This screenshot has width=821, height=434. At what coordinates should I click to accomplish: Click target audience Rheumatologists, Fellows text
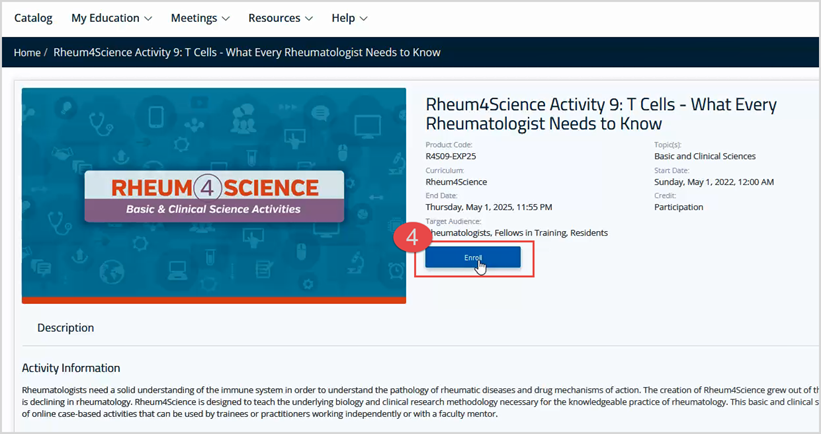tap(517, 232)
